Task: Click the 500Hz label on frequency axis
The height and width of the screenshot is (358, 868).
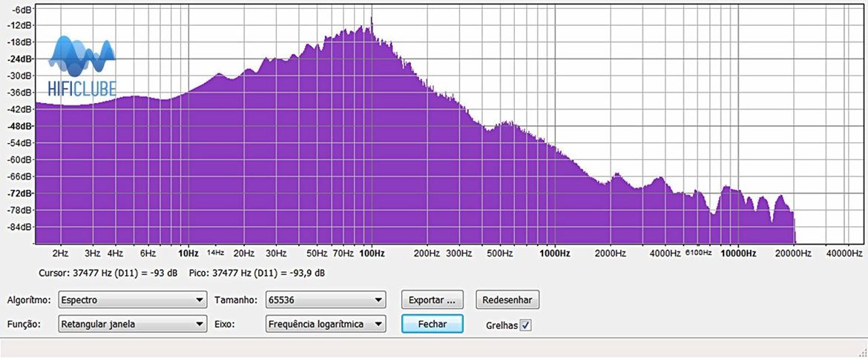Action: click(500, 253)
